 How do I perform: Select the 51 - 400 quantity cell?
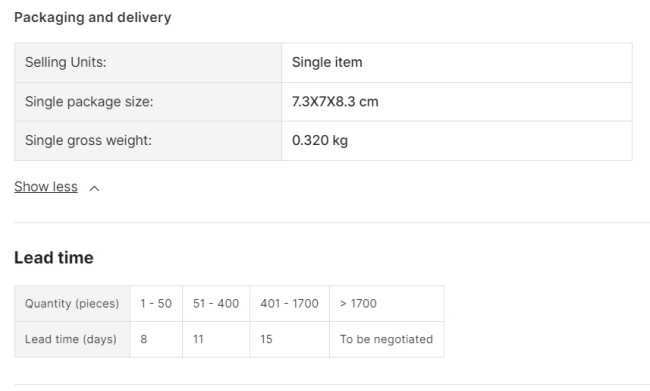(x=216, y=304)
